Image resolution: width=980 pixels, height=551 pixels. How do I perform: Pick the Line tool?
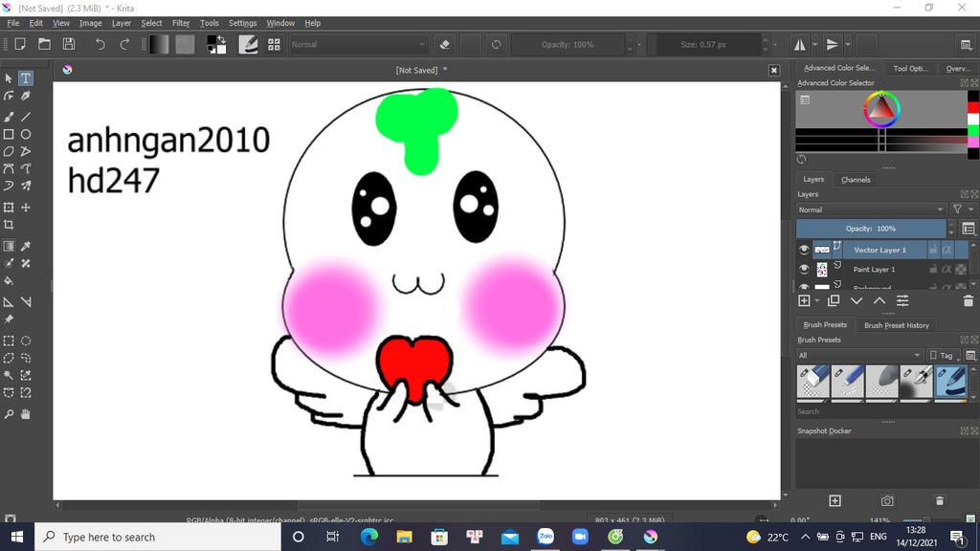tap(26, 117)
